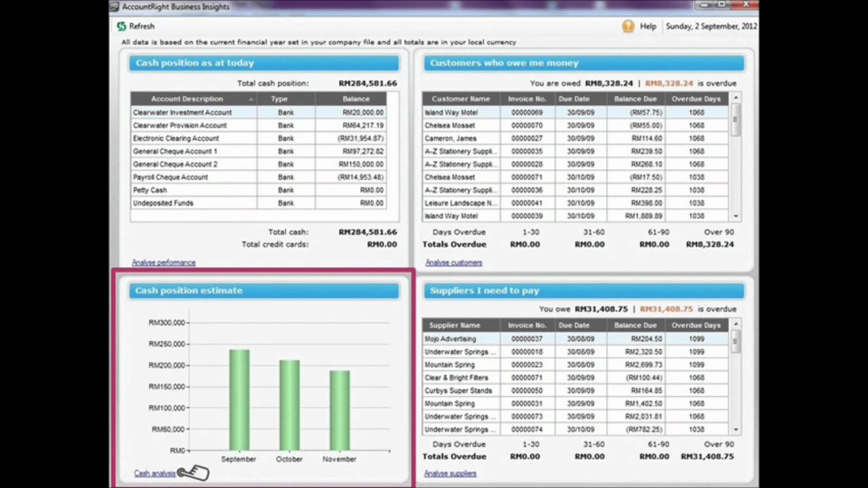Click the Customers who owe me money header

point(584,63)
